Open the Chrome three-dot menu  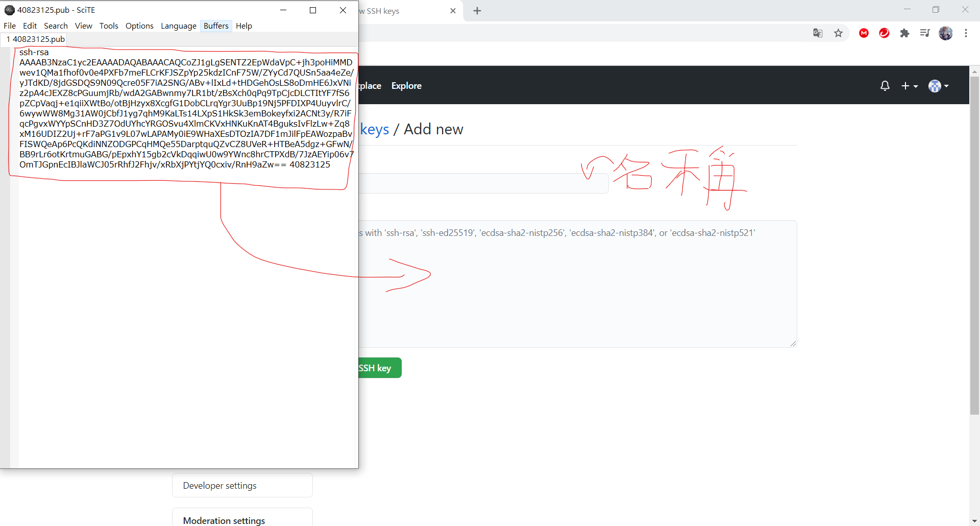coord(966,33)
